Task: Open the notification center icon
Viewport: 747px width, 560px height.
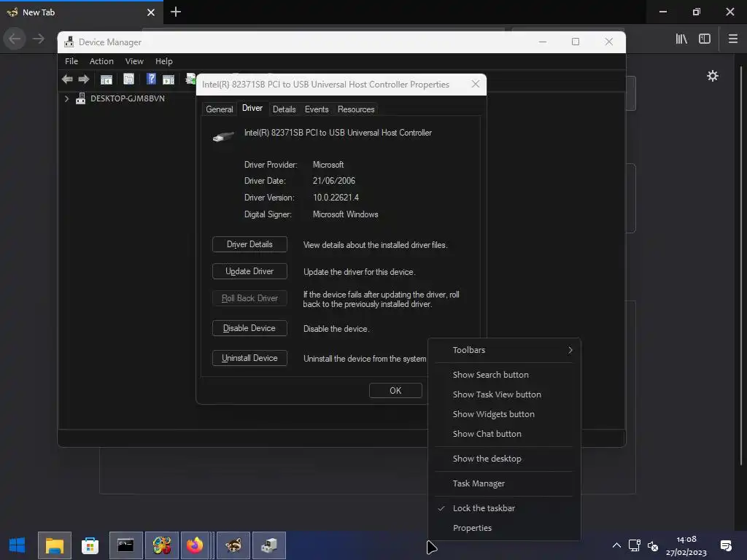Action: 726,545
